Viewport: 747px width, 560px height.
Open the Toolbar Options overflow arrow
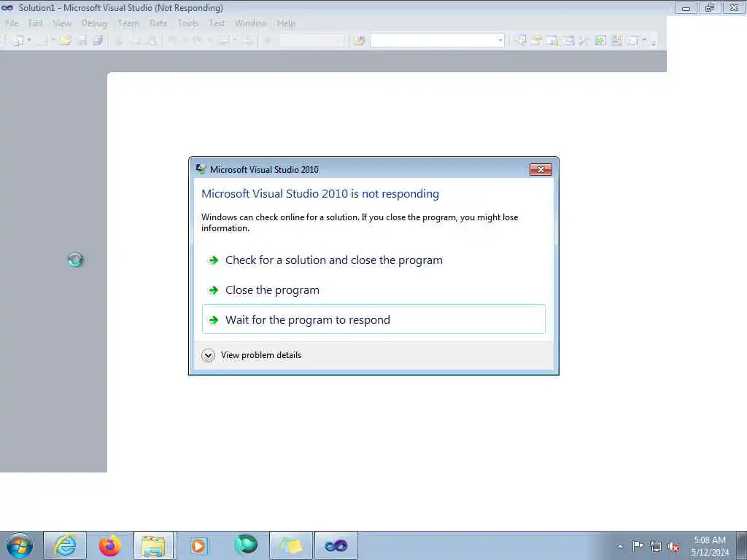pos(654,42)
